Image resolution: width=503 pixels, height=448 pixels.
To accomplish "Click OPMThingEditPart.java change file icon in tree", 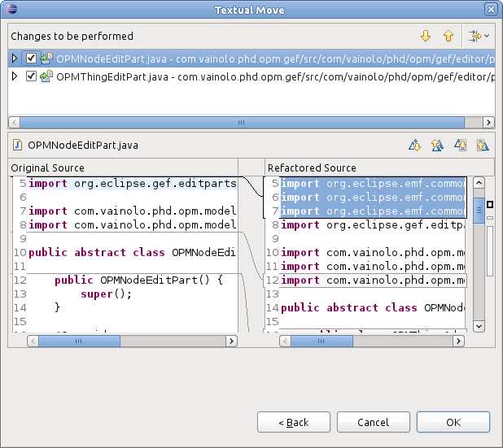I will pos(46,76).
